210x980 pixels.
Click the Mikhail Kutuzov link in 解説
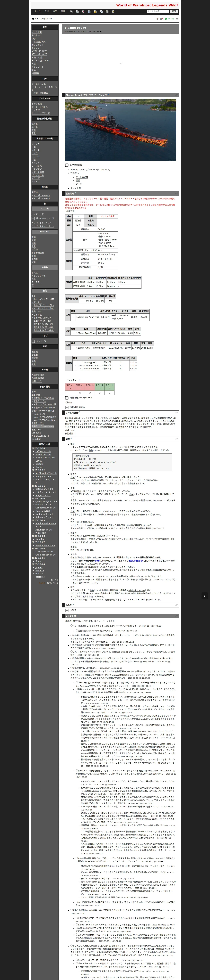click(x=137, y=590)
